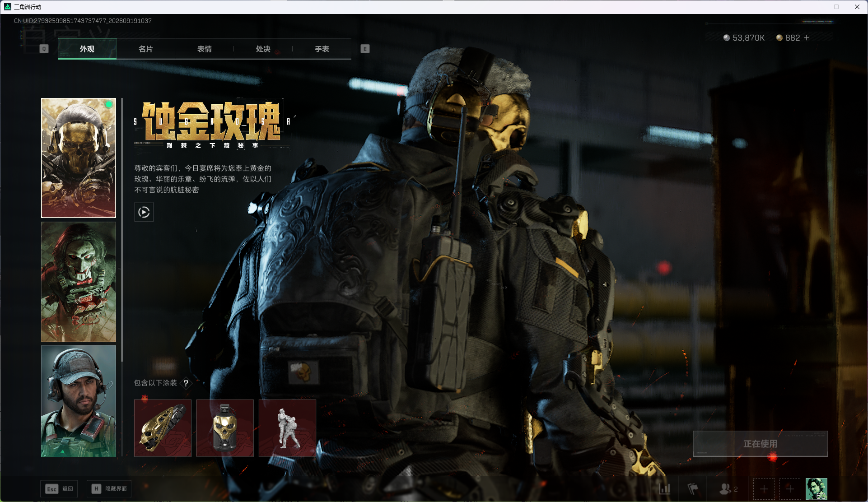868x502 pixels.
Task: Open the flag icon in bottom bar
Action: coord(692,489)
